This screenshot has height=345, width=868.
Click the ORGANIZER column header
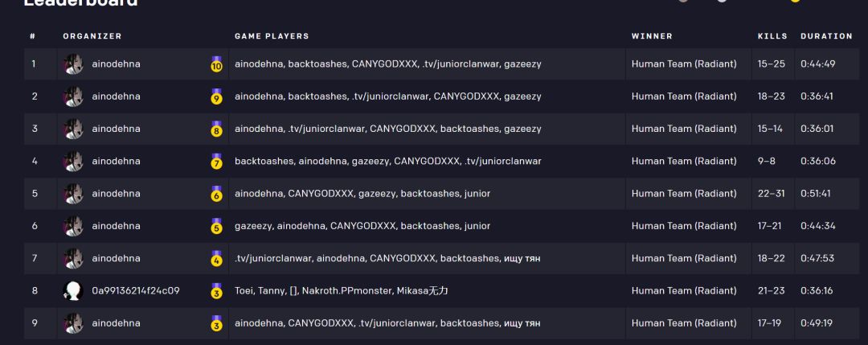coord(92,36)
